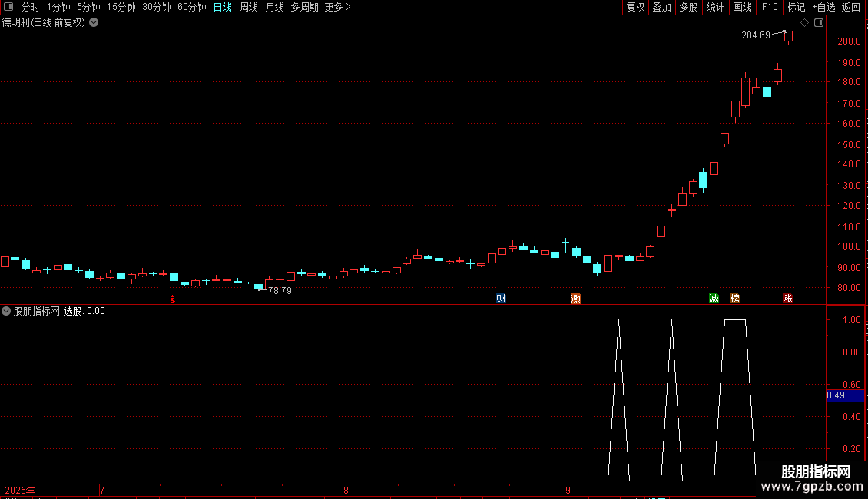This screenshot has width=868, height=499.
Task: Click the 200.0 price axis label
Action: pyautogui.click(x=849, y=41)
